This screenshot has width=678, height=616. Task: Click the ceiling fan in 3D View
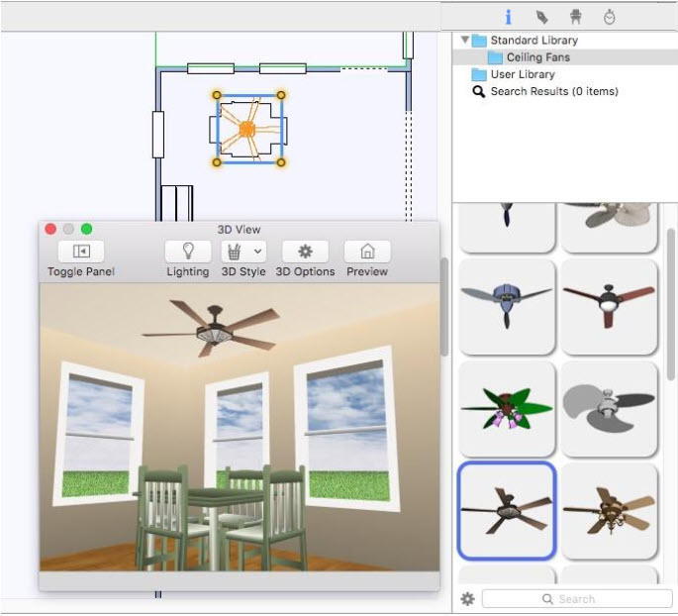click(x=214, y=327)
